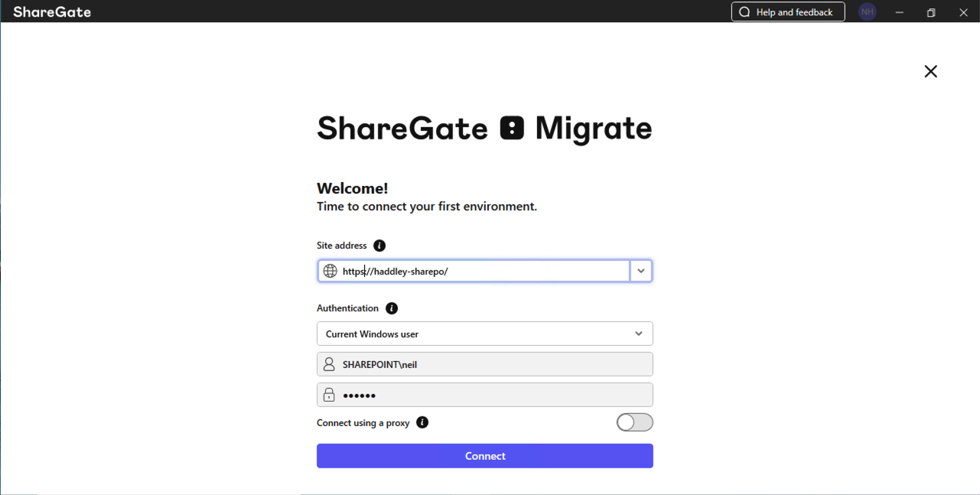The height and width of the screenshot is (495, 980).
Task: Click the user icon in username field
Action: (x=329, y=364)
